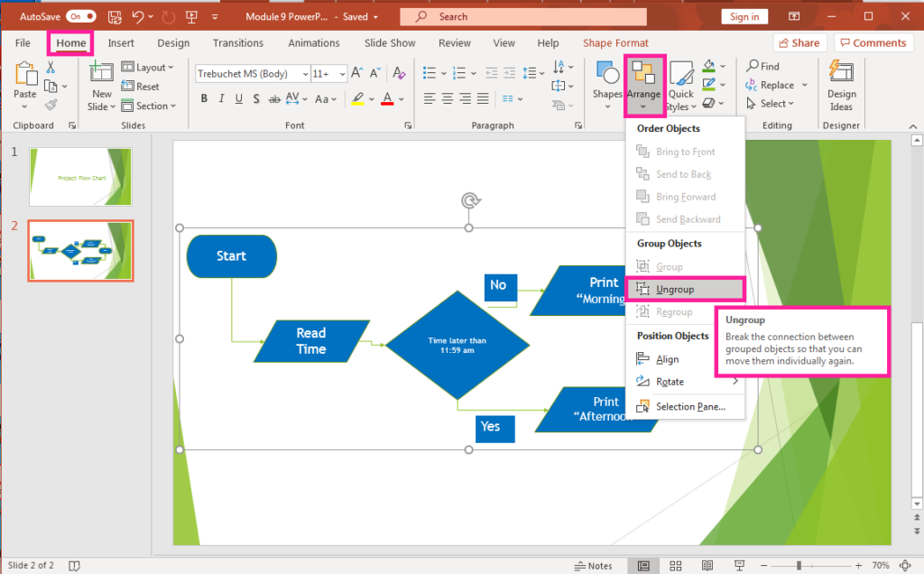Click the Sign in button

(x=744, y=15)
